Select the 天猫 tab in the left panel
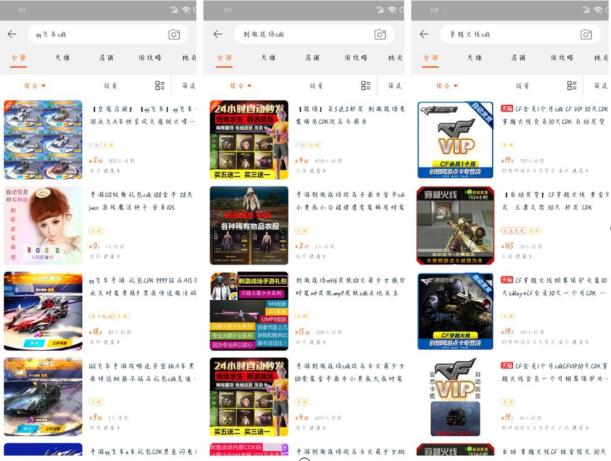 click(x=62, y=59)
